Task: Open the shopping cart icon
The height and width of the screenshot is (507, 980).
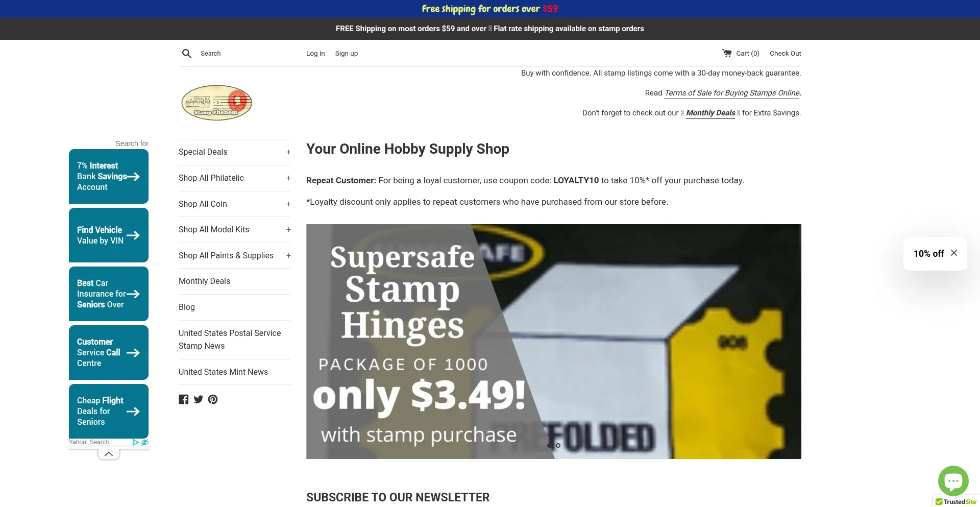Action: [726, 53]
